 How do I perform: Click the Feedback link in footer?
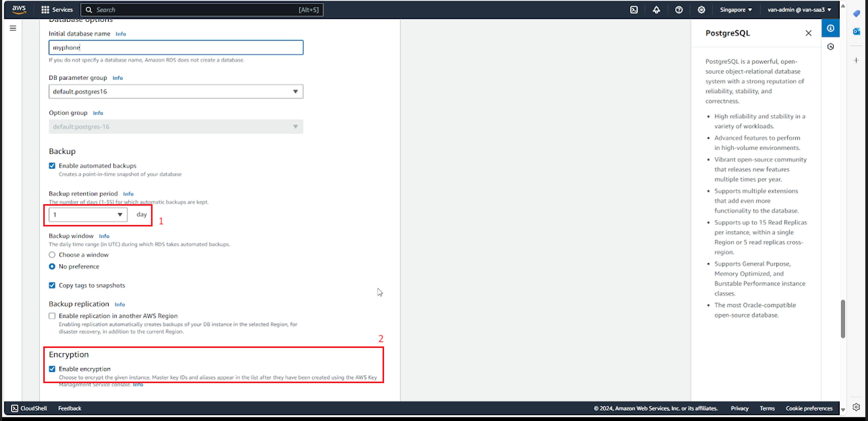pyautogui.click(x=70, y=408)
